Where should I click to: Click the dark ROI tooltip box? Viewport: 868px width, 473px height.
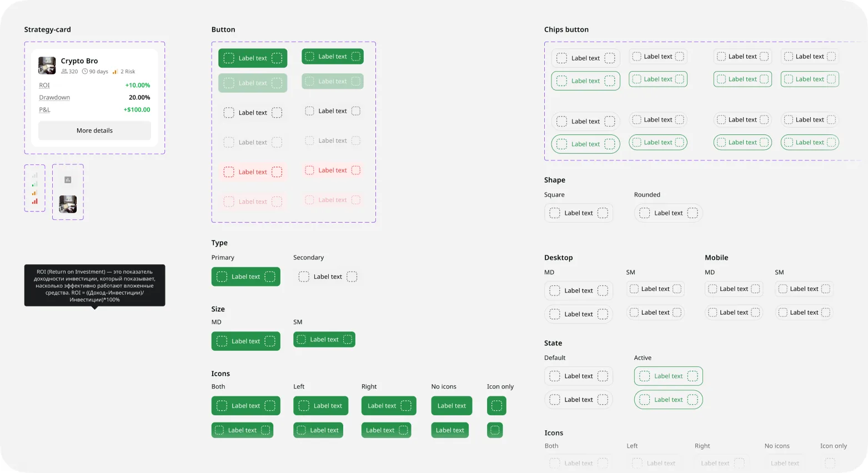[94, 285]
